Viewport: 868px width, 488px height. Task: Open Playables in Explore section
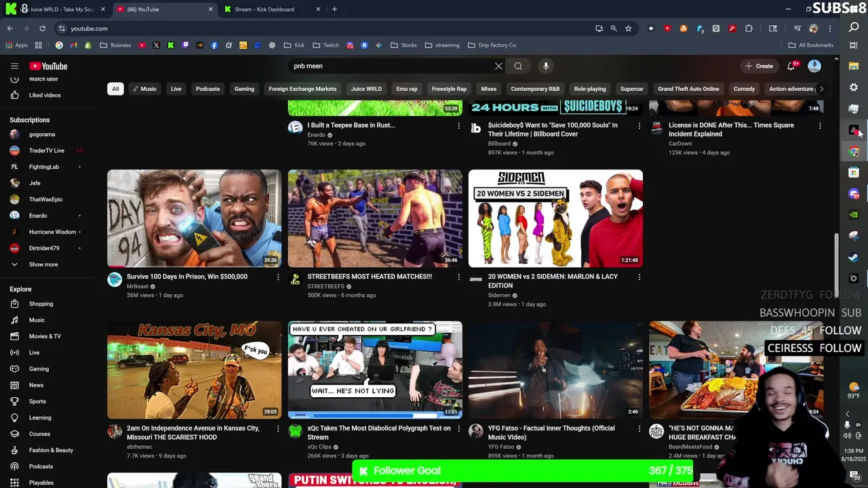click(x=41, y=483)
